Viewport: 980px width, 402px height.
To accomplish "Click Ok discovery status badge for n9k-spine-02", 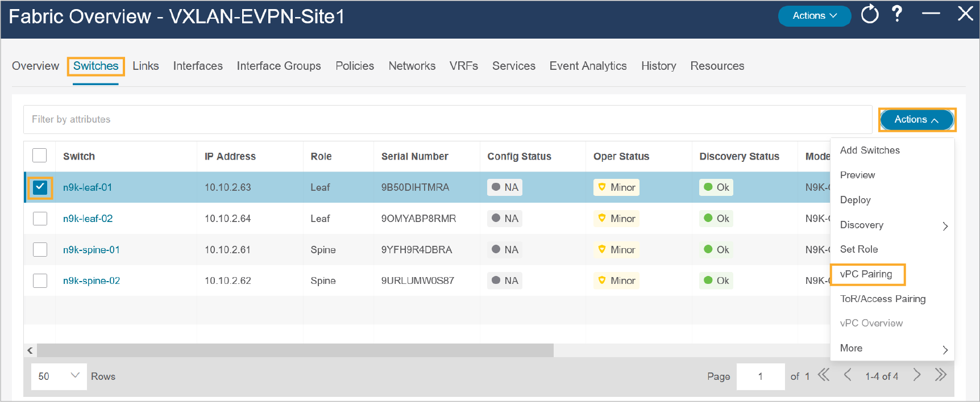I will pos(716,280).
